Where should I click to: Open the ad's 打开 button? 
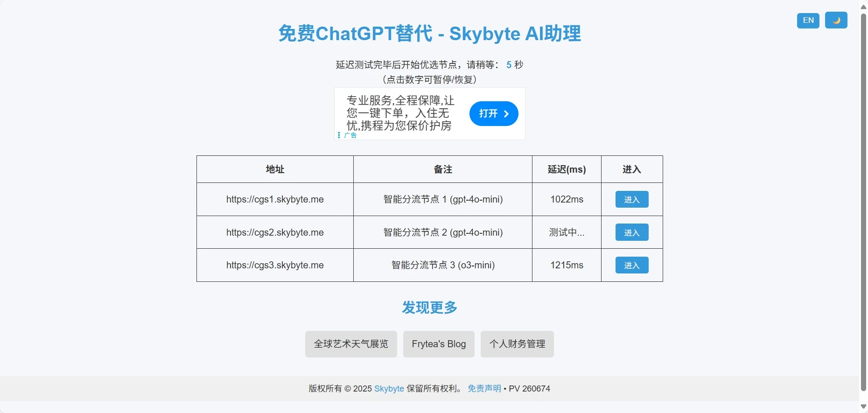[x=494, y=113]
